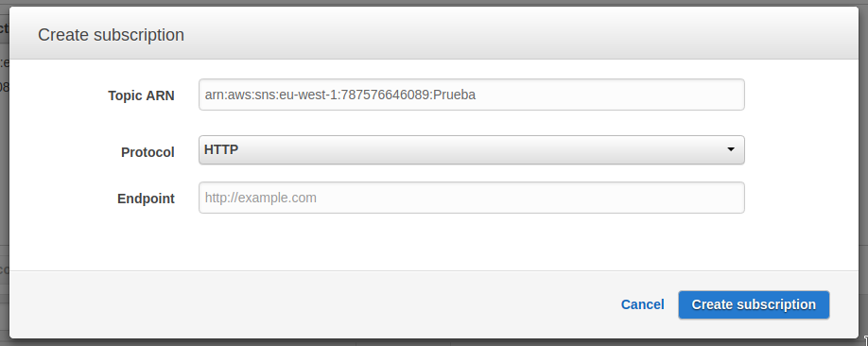Click the http://example.com placeholder text
The image size is (868, 346).
pyautogui.click(x=261, y=198)
